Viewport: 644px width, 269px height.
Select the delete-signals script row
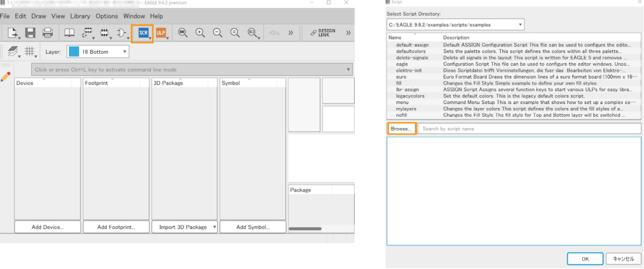tap(514, 58)
